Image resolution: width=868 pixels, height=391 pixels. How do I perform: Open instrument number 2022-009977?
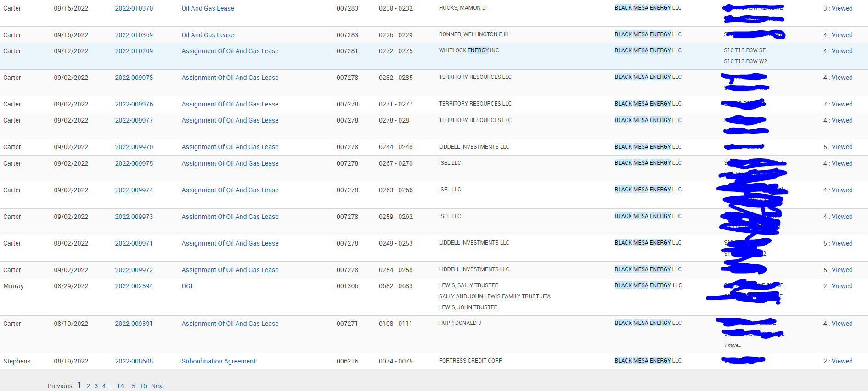click(x=134, y=120)
